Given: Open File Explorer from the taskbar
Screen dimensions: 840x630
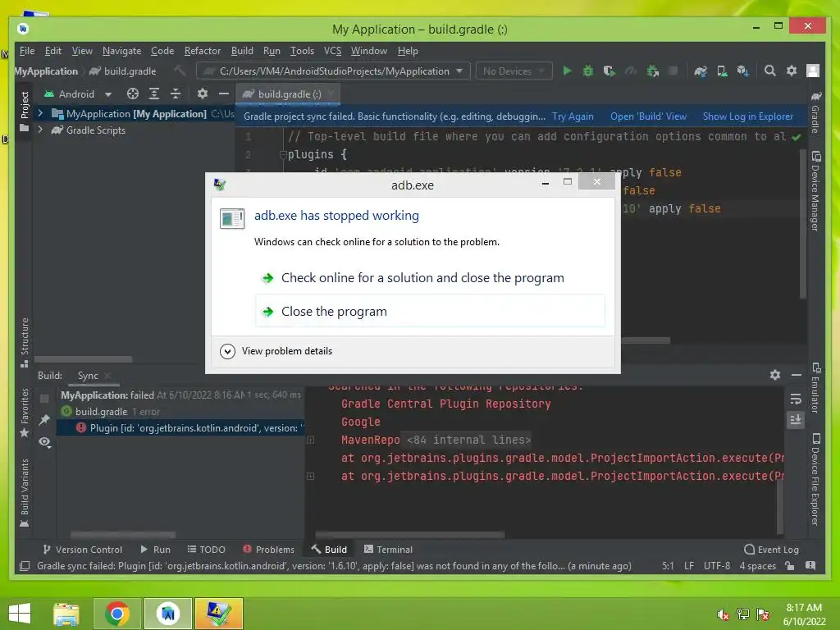Looking at the screenshot, I should (66, 614).
